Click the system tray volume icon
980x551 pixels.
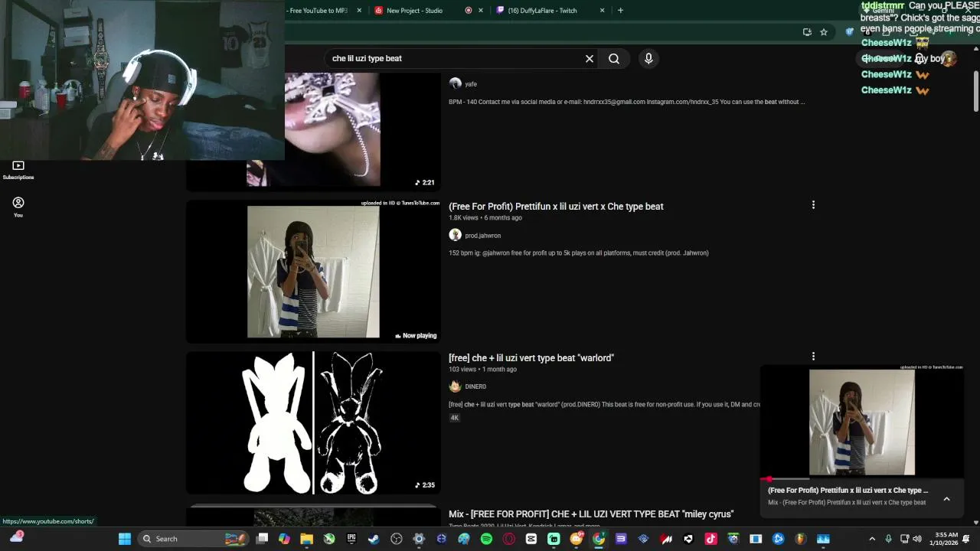917,539
